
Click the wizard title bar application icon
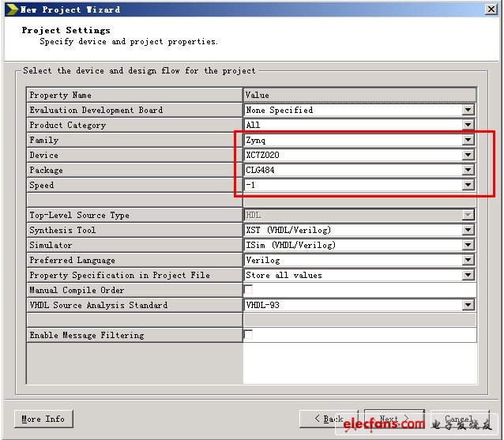pyautogui.click(x=10, y=9)
